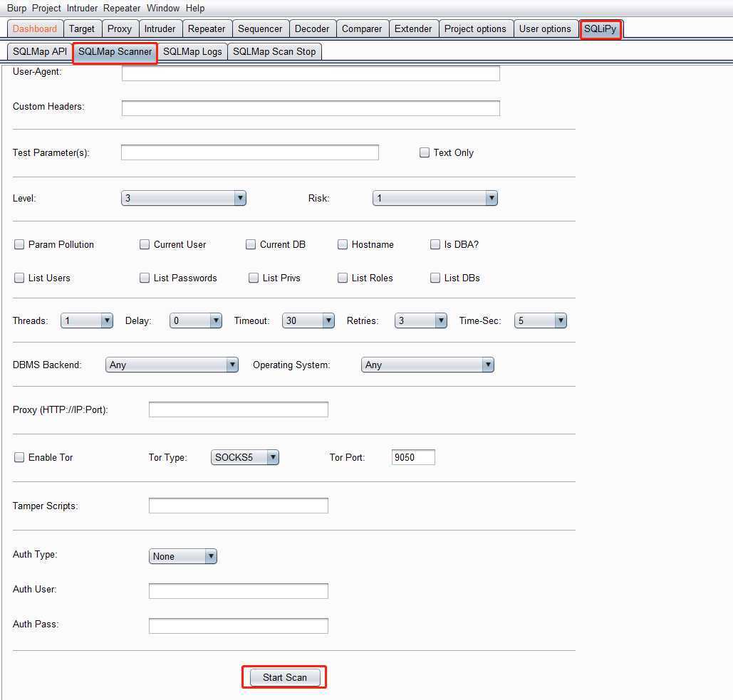Tick the List Passwords checkbox
The height and width of the screenshot is (700, 733).
click(x=145, y=278)
